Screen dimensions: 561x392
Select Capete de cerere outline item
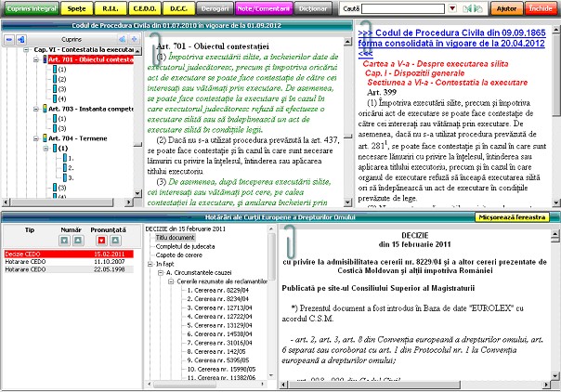click(x=179, y=255)
